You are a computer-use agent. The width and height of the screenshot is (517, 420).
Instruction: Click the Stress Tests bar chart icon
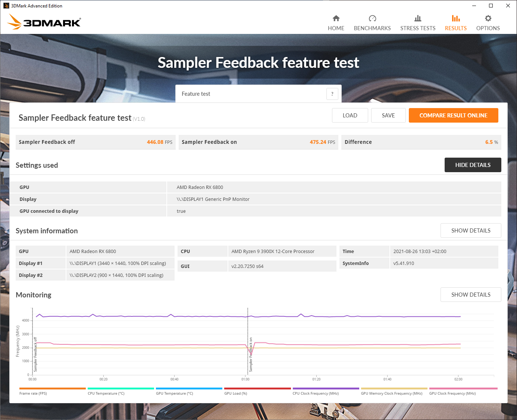[418, 18]
